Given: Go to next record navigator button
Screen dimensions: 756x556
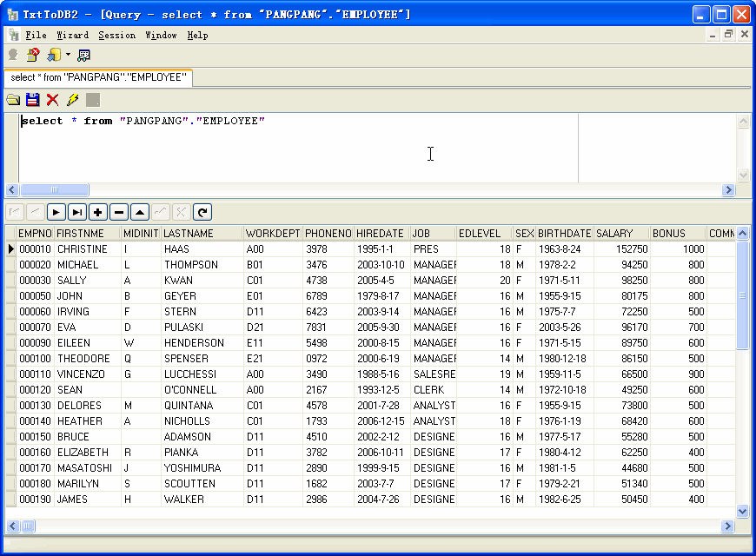Looking at the screenshot, I should tap(56, 212).
